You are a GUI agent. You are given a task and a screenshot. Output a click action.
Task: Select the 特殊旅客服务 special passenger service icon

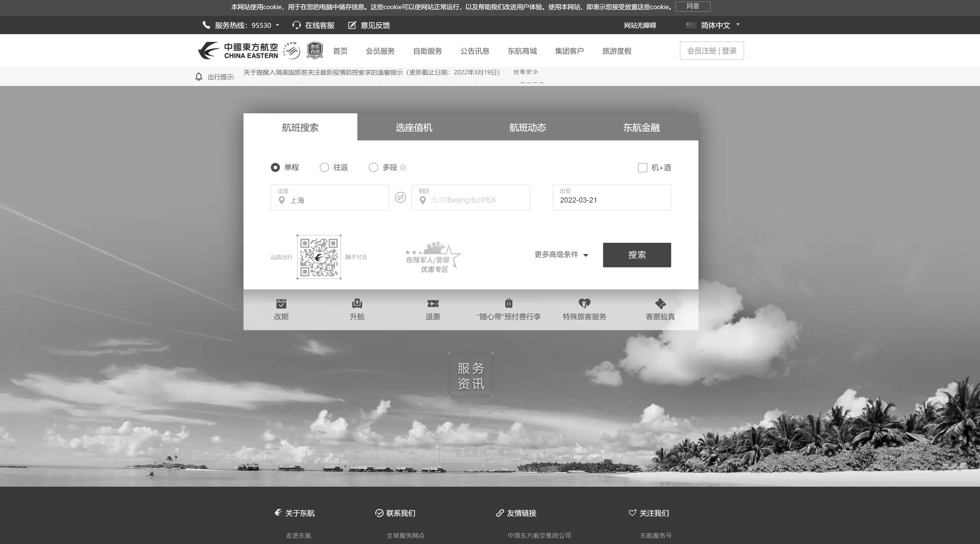pyautogui.click(x=584, y=309)
